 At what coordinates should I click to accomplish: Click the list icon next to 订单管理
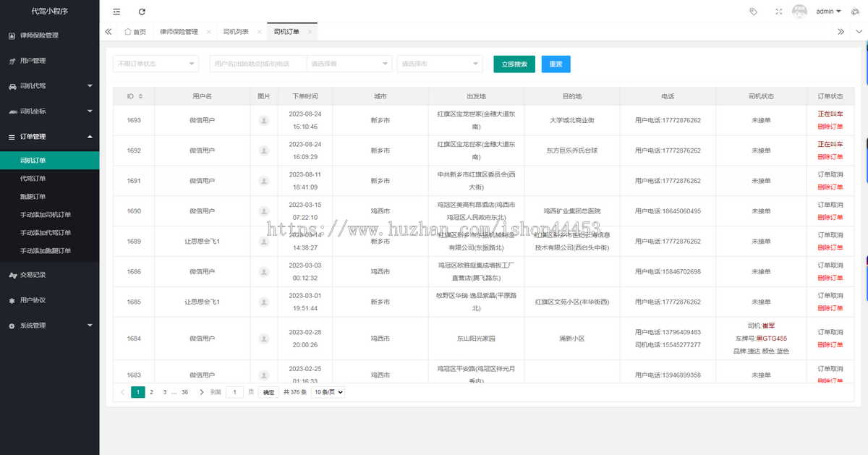point(12,137)
